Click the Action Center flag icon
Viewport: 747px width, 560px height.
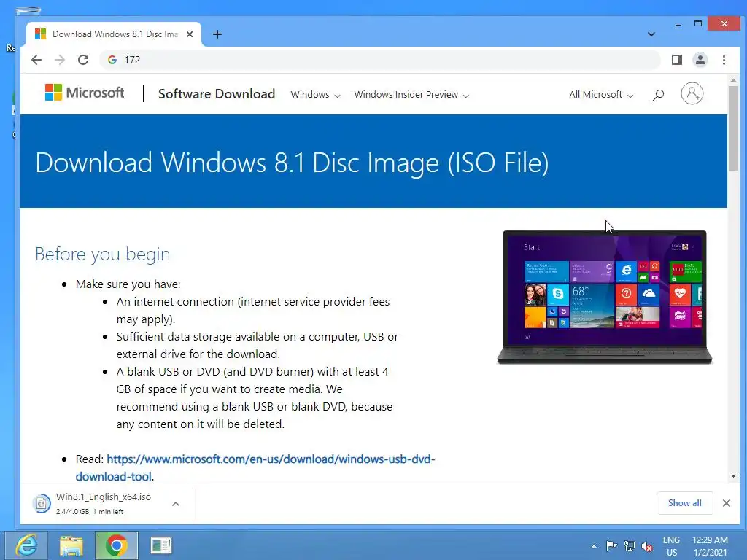click(x=612, y=546)
